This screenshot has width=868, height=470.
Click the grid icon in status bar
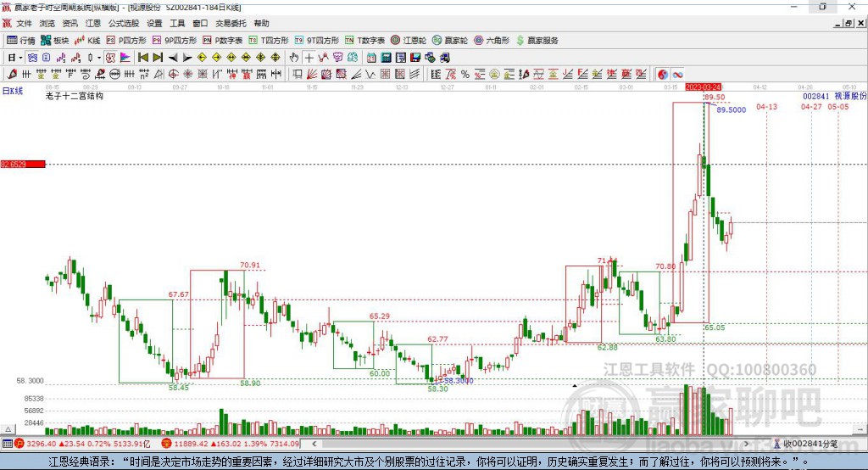click(x=7, y=444)
